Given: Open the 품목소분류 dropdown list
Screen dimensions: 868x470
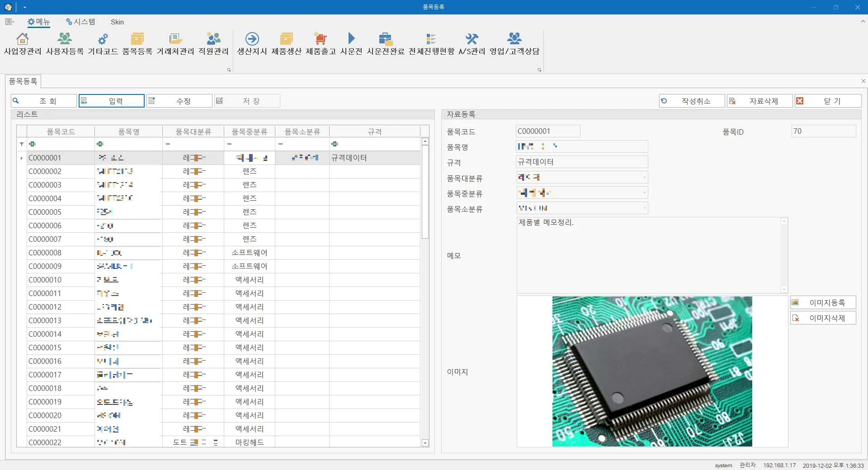Looking at the screenshot, I should click(x=644, y=208).
